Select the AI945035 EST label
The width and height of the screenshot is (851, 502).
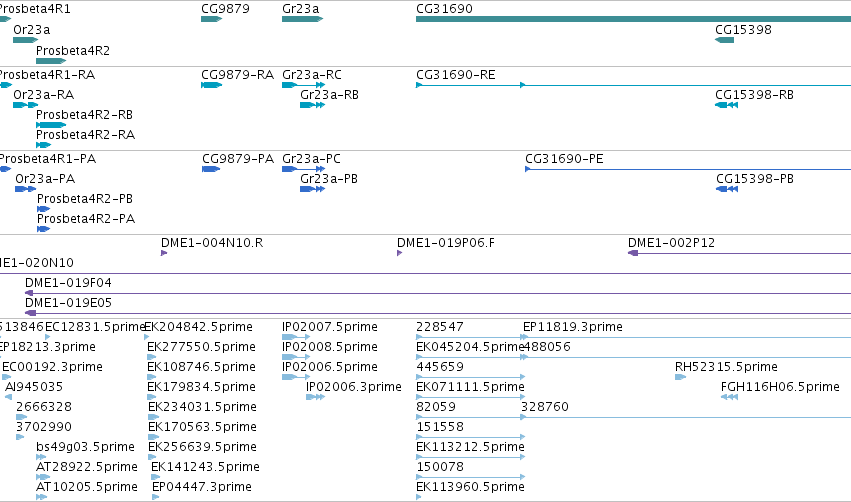(x=34, y=387)
